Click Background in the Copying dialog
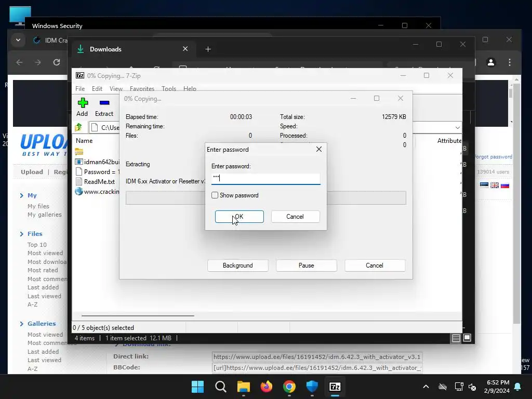 [238, 265]
